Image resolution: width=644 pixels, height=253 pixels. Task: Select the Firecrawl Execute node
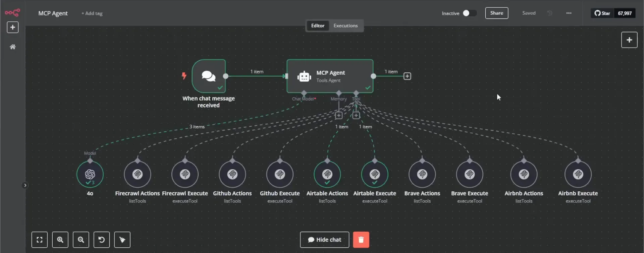[x=185, y=174]
